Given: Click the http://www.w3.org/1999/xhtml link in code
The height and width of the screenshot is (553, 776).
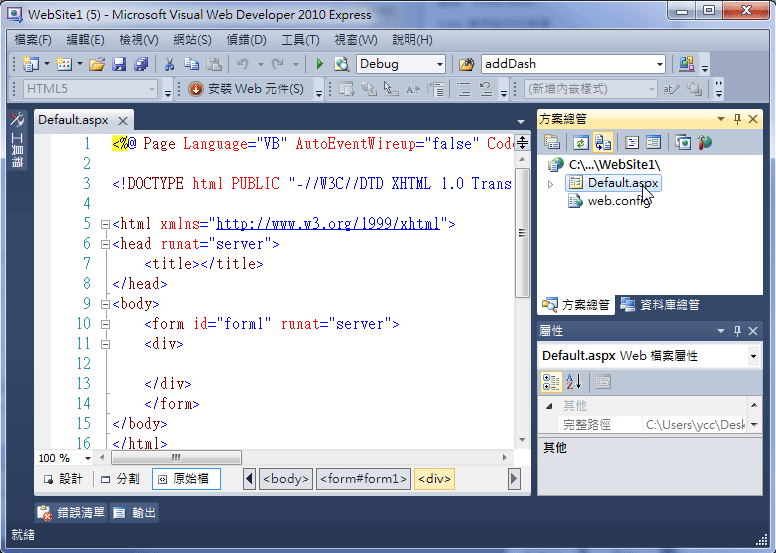Looking at the screenshot, I should point(328,224).
